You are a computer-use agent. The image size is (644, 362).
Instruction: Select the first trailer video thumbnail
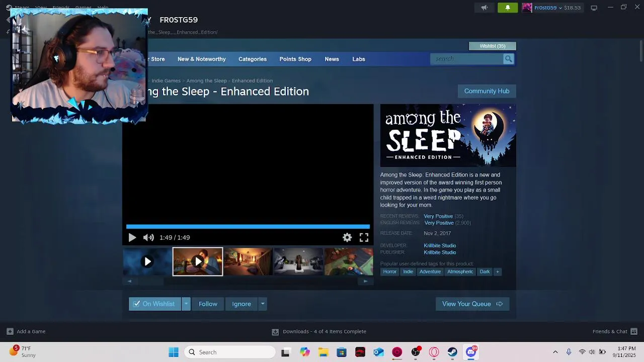(x=147, y=261)
